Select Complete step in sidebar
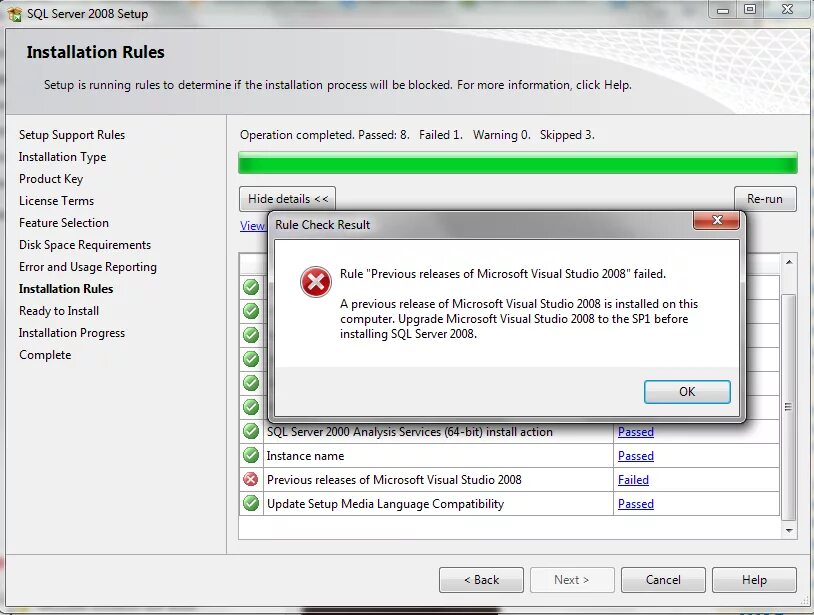 point(45,355)
